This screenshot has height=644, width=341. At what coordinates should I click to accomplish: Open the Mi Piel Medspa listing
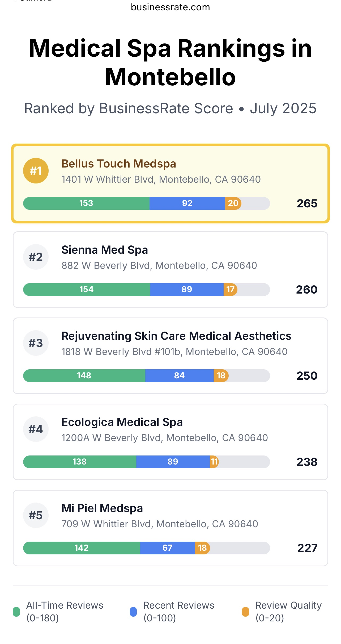click(x=102, y=508)
